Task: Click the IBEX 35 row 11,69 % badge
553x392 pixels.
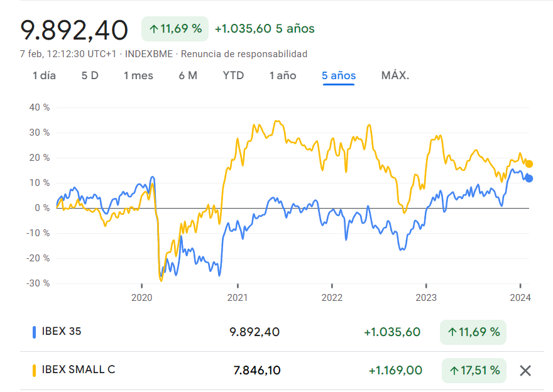Action: [x=473, y=332]
